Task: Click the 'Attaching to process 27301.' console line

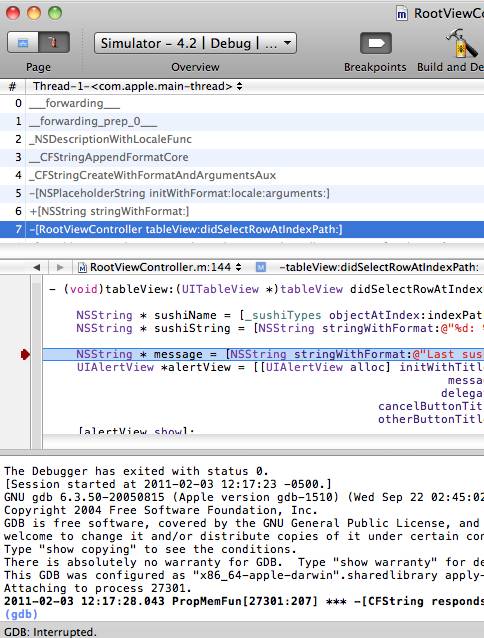Action: [98, 588]
